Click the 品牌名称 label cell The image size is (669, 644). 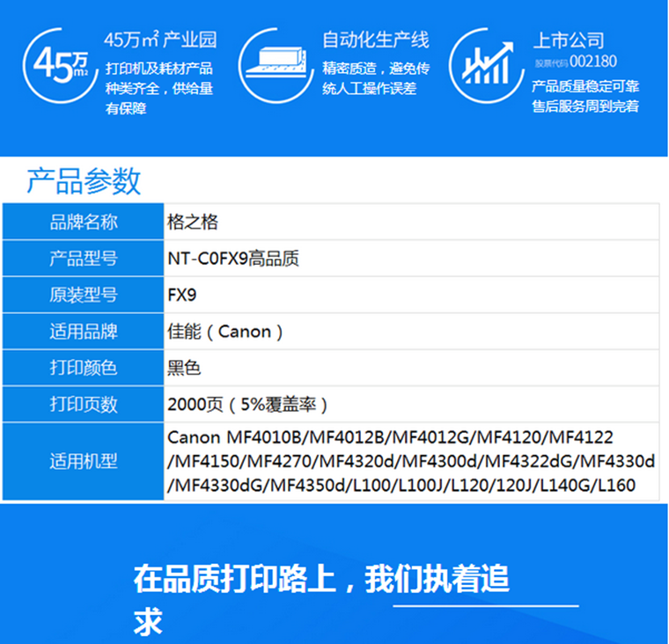[83, 222]
